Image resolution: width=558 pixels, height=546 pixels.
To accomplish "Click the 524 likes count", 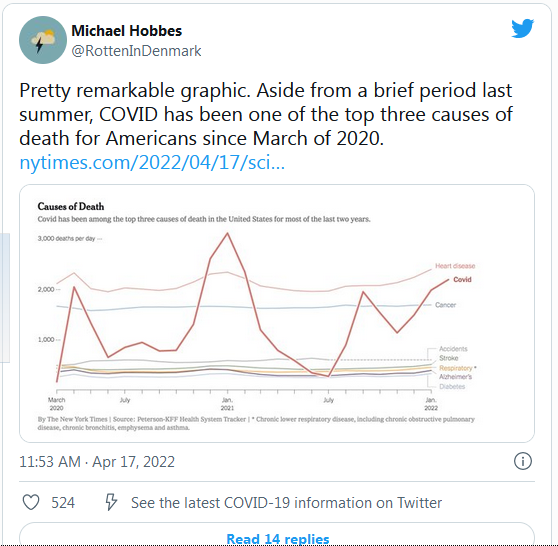I will [x=63, y=503].
